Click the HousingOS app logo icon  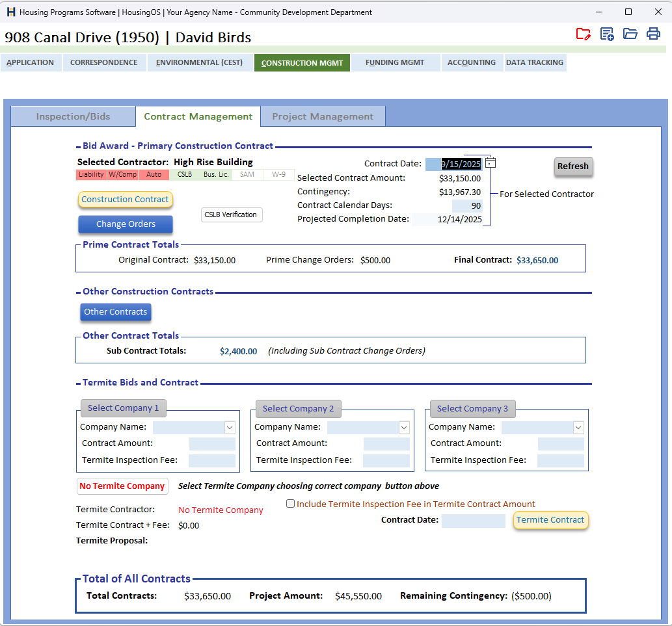point(11,12)
